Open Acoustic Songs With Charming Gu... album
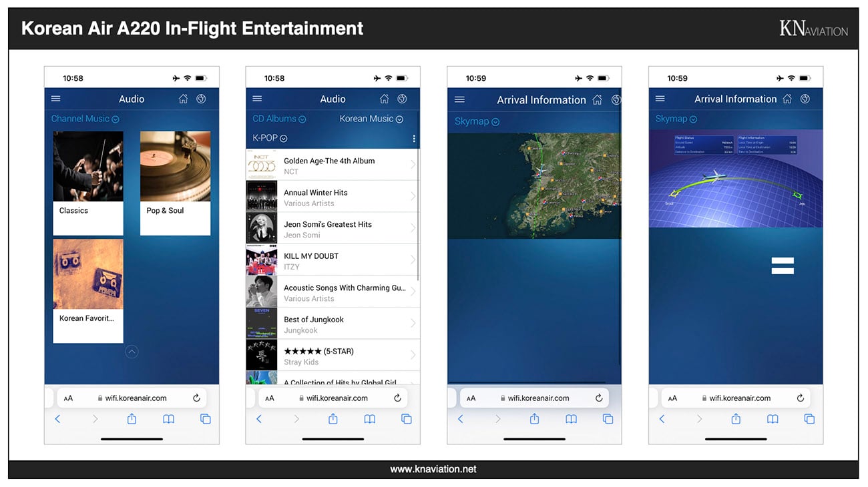868x487 pixels. tap(333, 292)
